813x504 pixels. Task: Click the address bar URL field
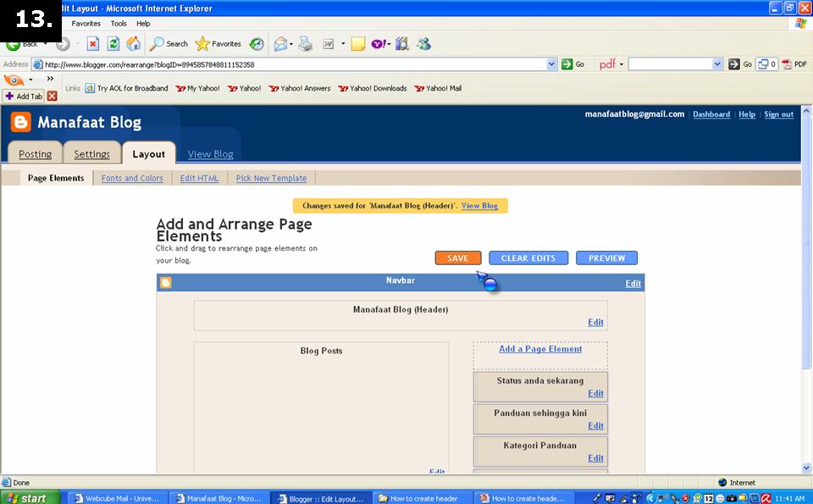pos(295,64)
